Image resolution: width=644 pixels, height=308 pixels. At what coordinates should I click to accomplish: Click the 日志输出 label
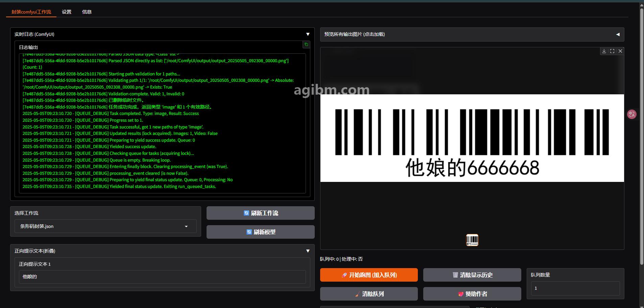click(x=28, y=47)
